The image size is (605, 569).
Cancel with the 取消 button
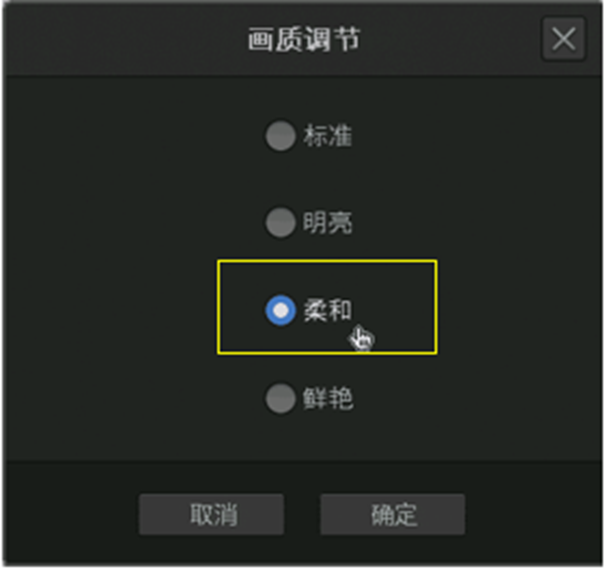(211, 514)
